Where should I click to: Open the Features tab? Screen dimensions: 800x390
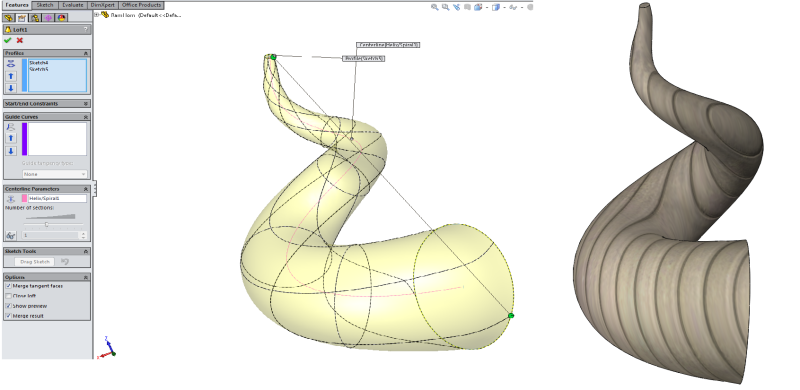point(16,5)
